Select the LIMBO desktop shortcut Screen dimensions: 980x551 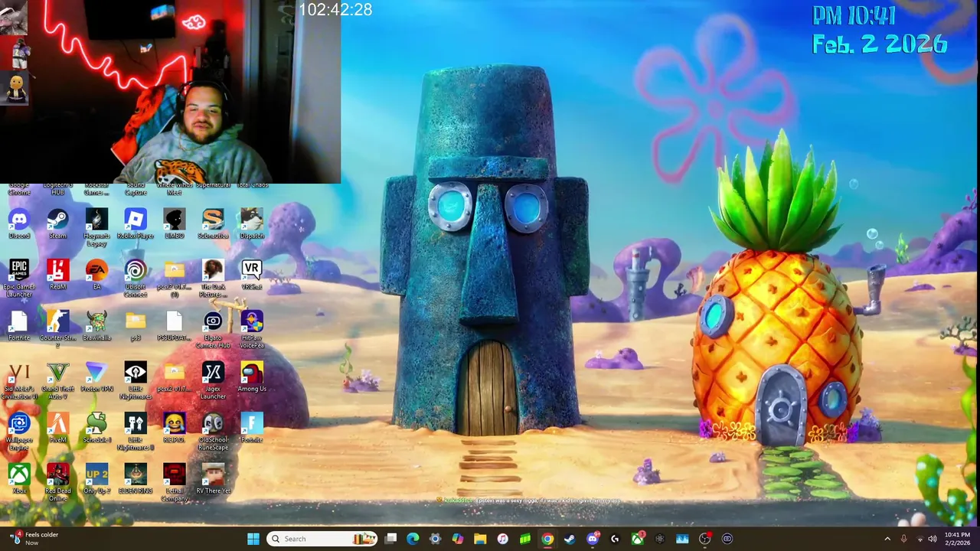[x=174, y=224]
